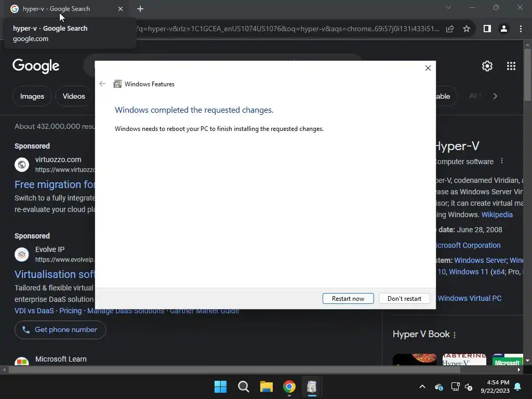Choose Don't restart in Windows Features

coord(404,299)
